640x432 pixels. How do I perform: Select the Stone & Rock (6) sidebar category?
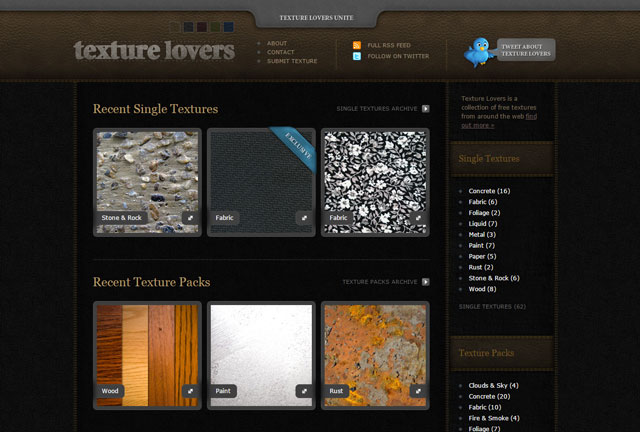tap(494, 278)
